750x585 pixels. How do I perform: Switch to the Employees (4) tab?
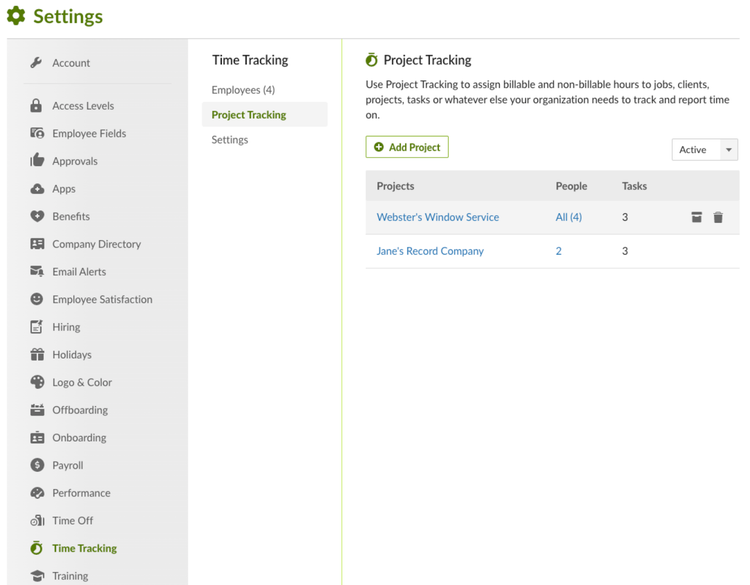click(x=243, y=90)
